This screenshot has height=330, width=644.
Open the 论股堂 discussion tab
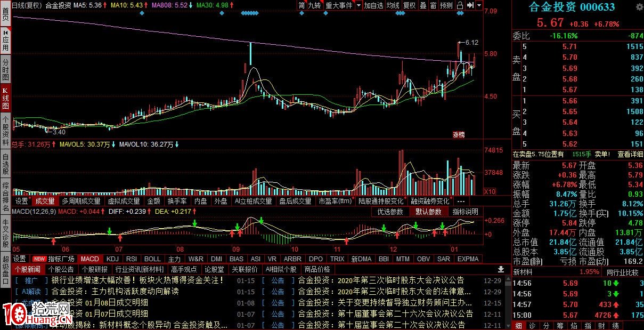point(215,269)
